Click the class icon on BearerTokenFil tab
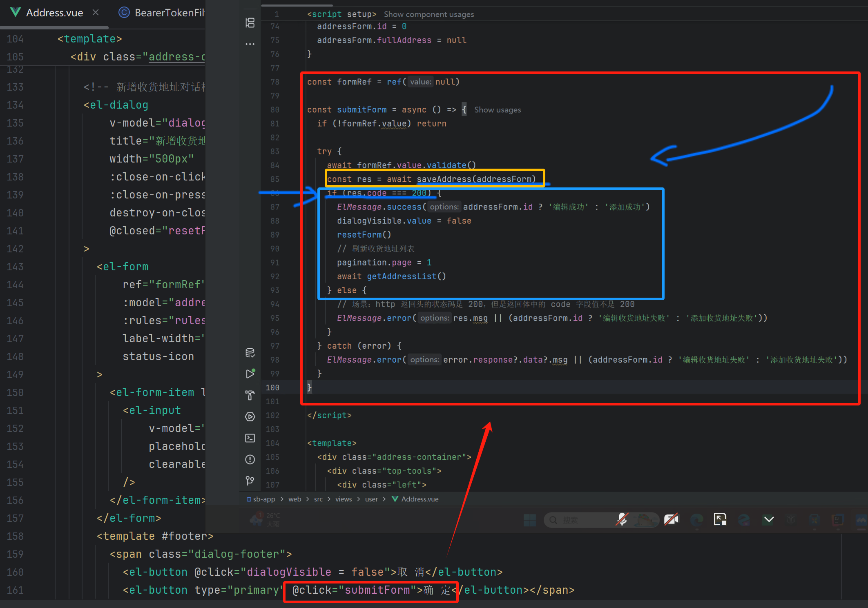The image size is (868, 608). [x=124, y=13]
